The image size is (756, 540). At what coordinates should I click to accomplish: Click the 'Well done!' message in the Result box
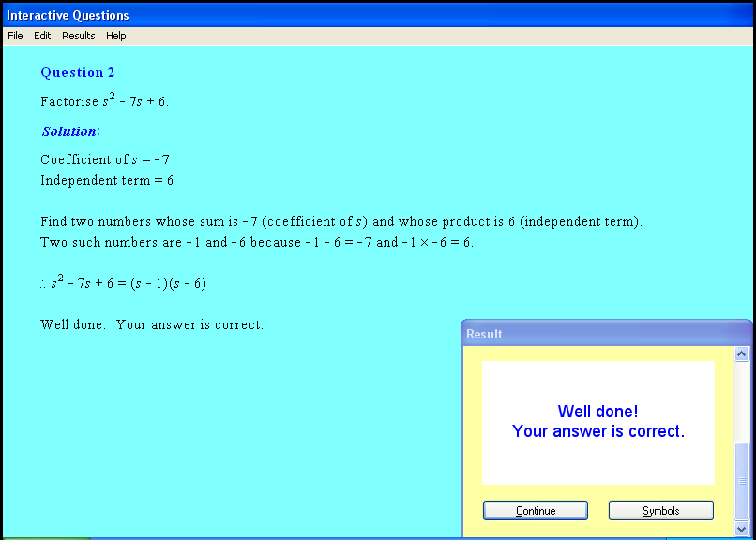tap(597, 412)
